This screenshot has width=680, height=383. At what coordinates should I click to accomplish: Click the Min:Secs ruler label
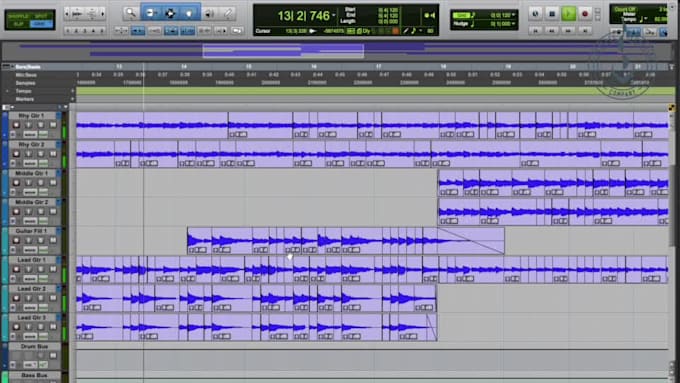coord(26,75)
